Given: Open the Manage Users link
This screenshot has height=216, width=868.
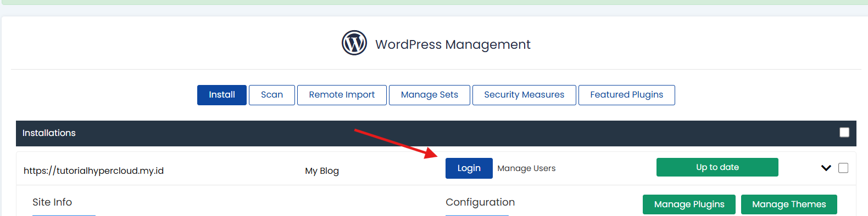Looking at the screenshot, I should pyautogui.click(x=526, y=168).
